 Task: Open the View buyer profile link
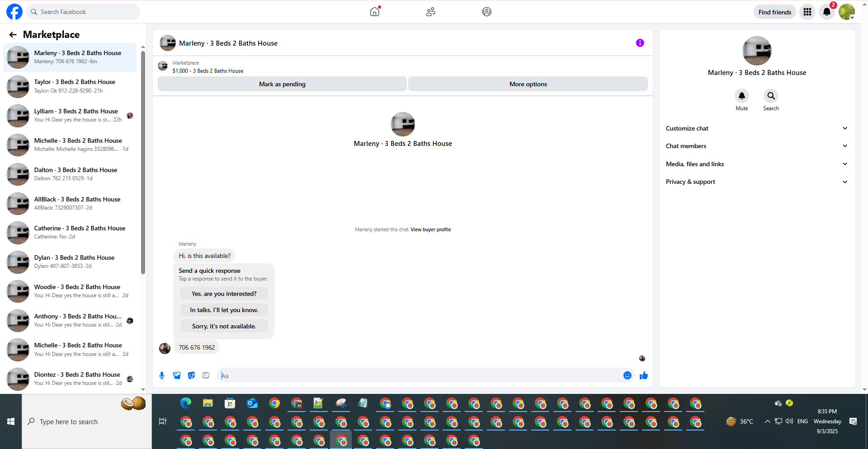tap(431, 229)
